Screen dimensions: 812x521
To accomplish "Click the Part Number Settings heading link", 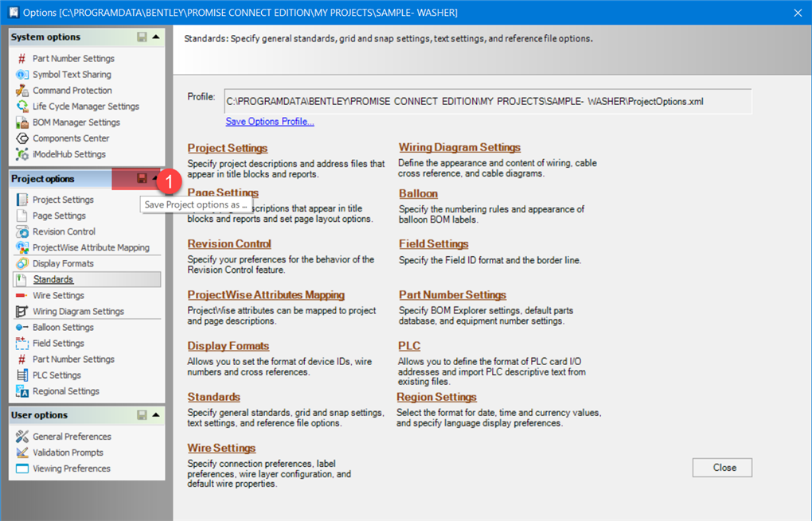I will point(452,295).
